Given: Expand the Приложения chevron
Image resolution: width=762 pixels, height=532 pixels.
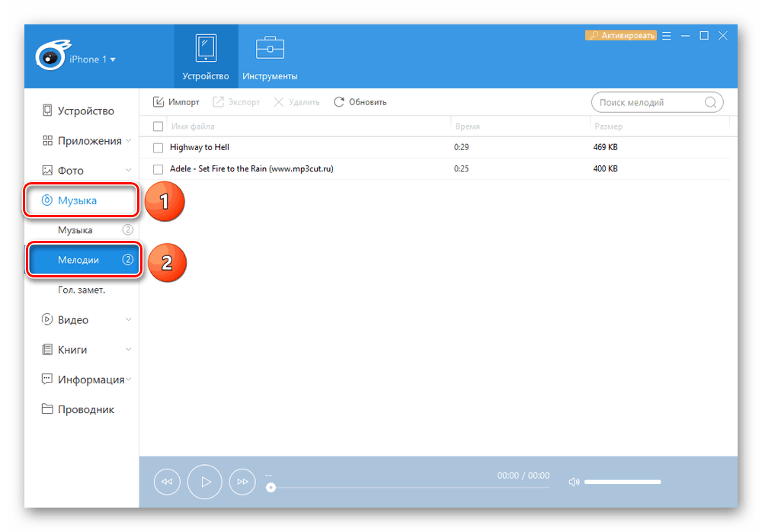Looking at the screenshot, I should tap(128, 140).
